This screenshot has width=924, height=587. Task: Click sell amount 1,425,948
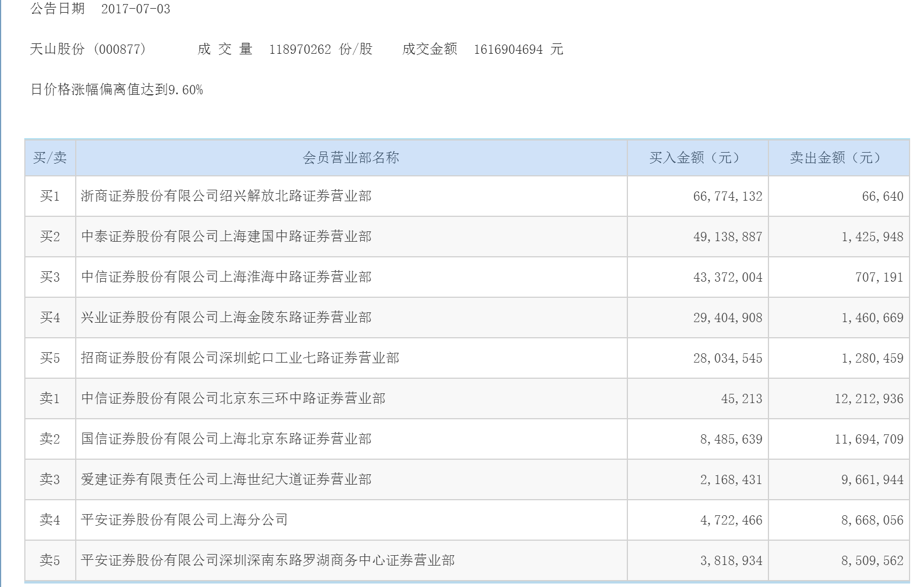(873, 237)
